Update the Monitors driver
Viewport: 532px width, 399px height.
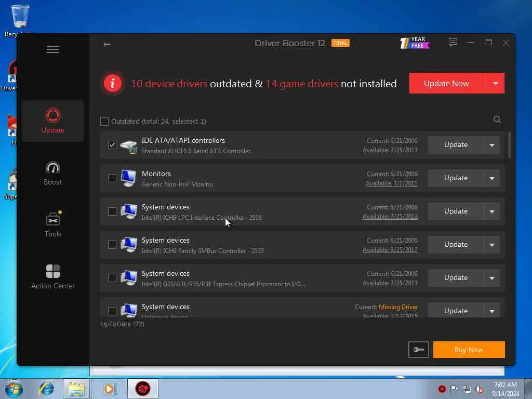pos(456,178)
